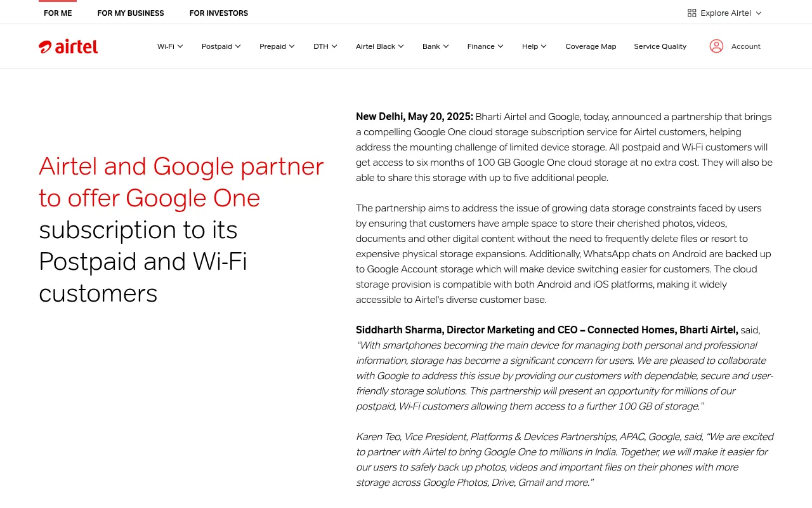
Task: Open the Postpaid dropdown menu
Action: 221,46
